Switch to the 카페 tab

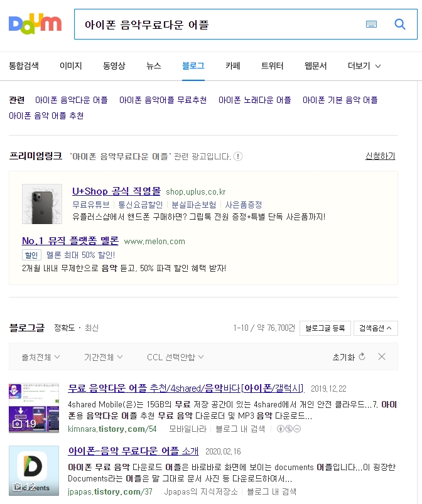[x=233, y=66]
